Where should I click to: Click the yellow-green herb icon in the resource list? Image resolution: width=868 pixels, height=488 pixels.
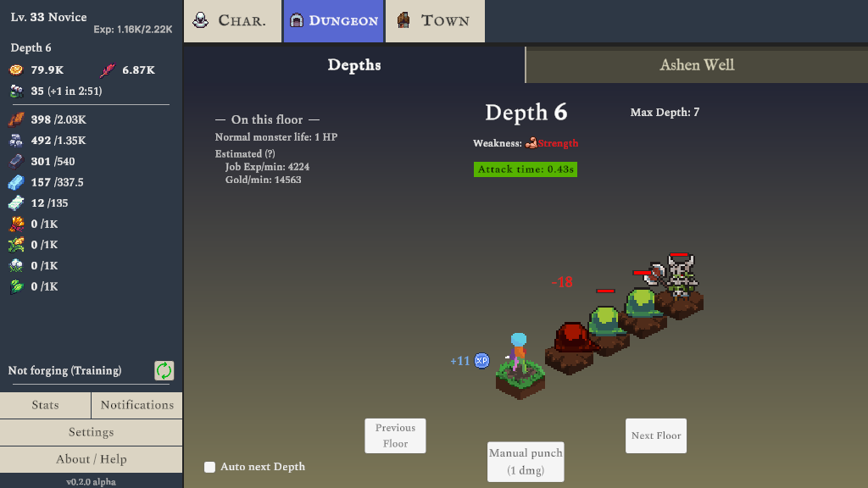pyautogui.click(x=16, y=245)
